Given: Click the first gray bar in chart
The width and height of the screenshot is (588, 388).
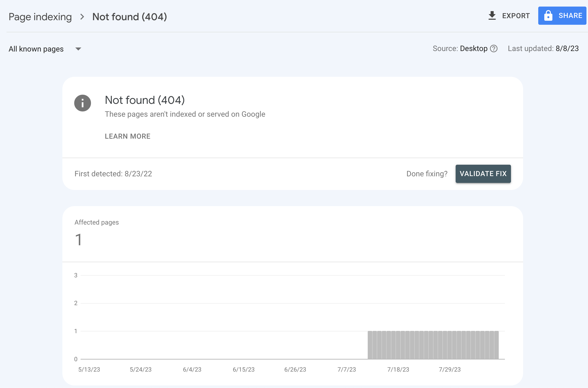Looking at the screenshot, I should [370, 345].
